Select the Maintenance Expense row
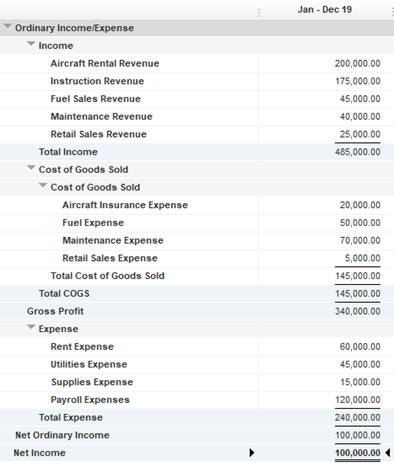Screen dimensions: 394x467 click(197, 240)
